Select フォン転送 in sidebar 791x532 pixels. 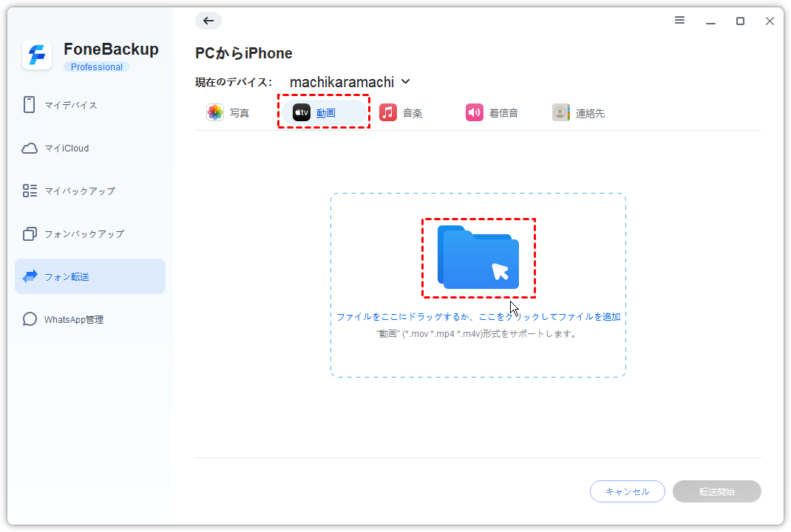(89, 276)
